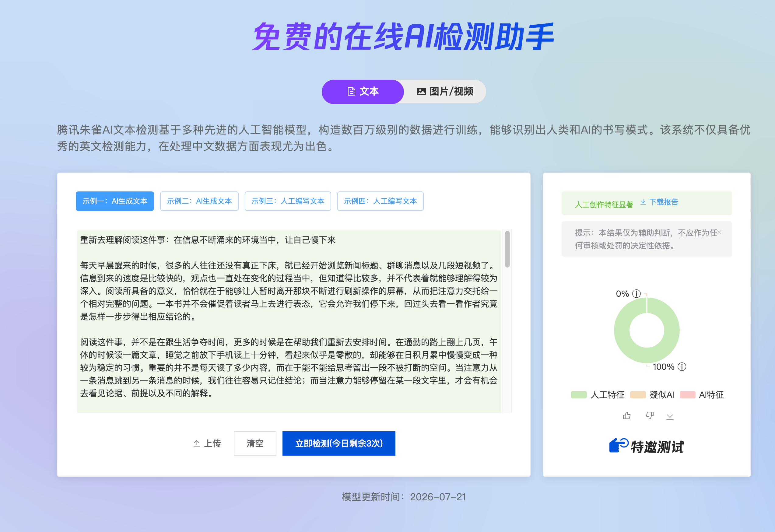
Task: Click the 100% percentage label
Action: pyautogui.click(x=663, y=367)
